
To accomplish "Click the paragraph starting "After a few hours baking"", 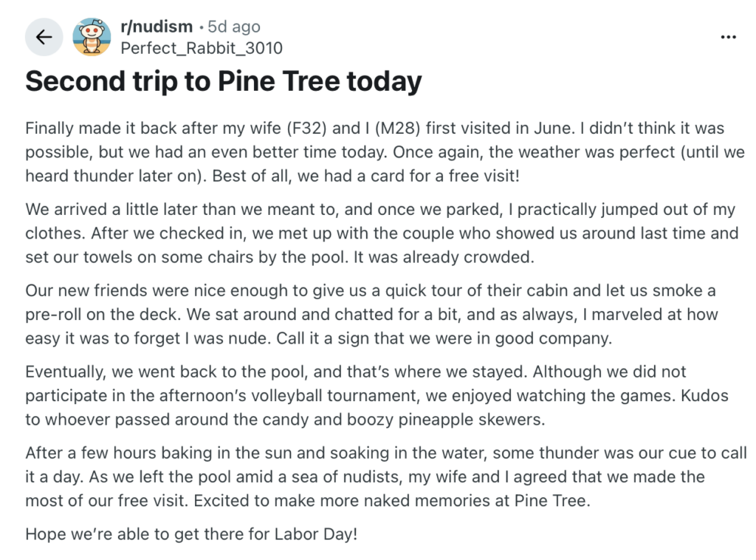I will [385, 477].
